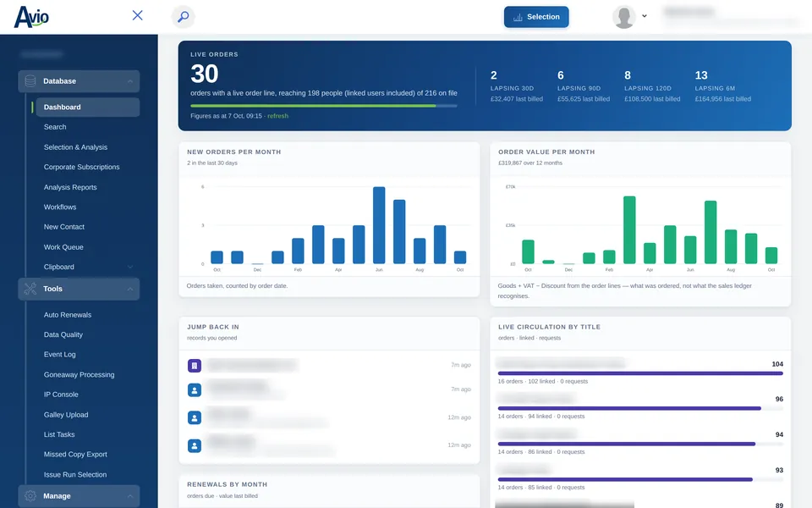This screenshot has width=812, height=508.
Task: Open List Tasks
Action: 59,434
